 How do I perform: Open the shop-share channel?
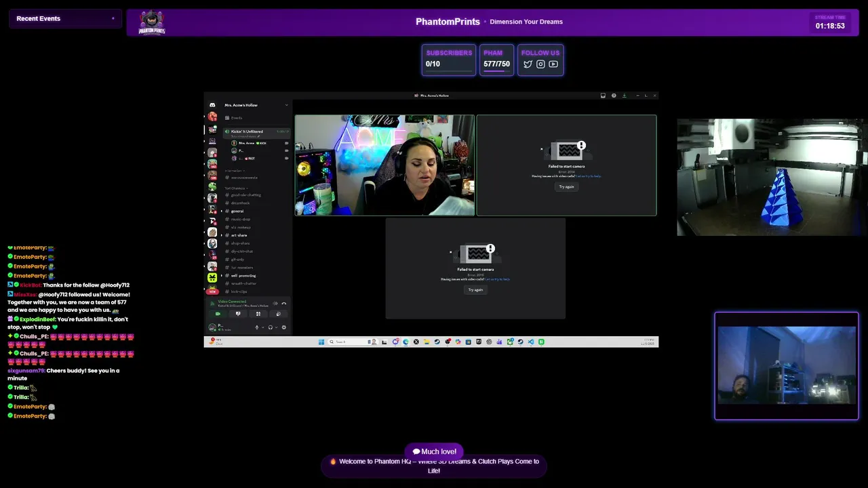tap(256, 243)
